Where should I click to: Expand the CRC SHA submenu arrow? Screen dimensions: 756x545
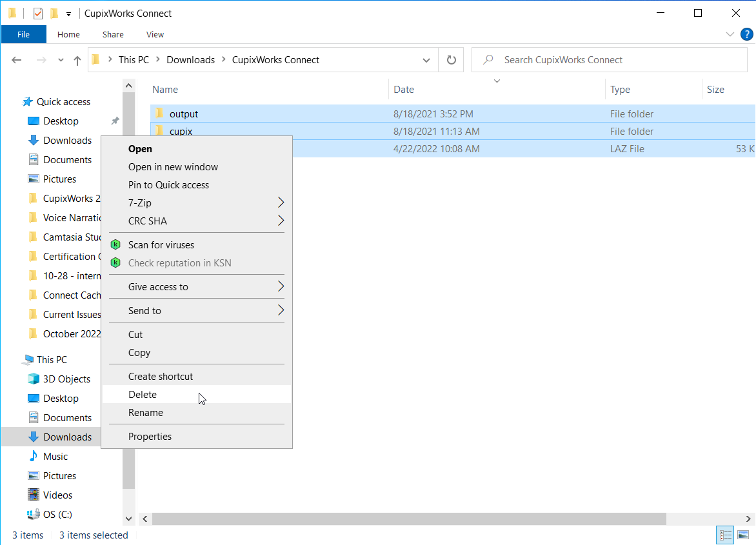tap(281, 221)
